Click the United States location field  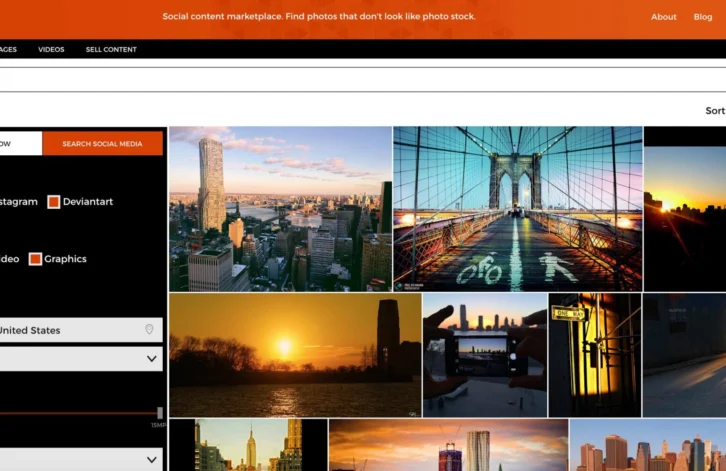[x=70, y=330]
